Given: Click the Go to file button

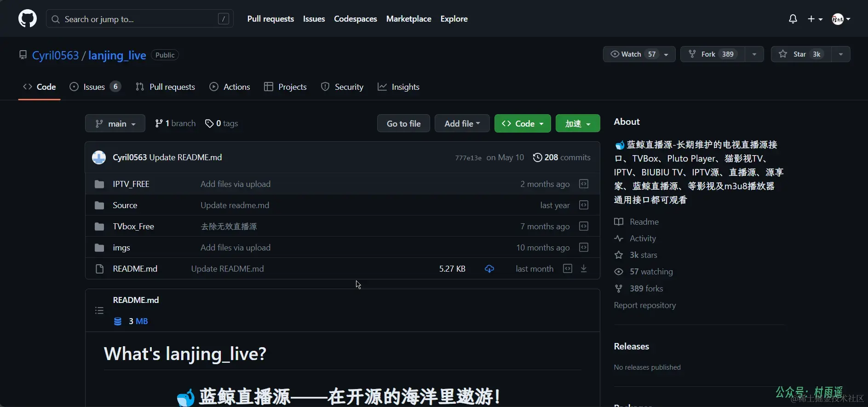Looking at the screenshot, I should (x=403, y=123).
